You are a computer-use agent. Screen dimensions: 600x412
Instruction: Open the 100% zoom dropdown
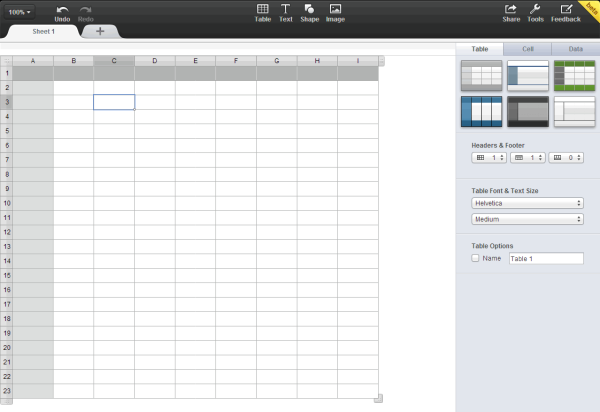click(x=19, y=12)
